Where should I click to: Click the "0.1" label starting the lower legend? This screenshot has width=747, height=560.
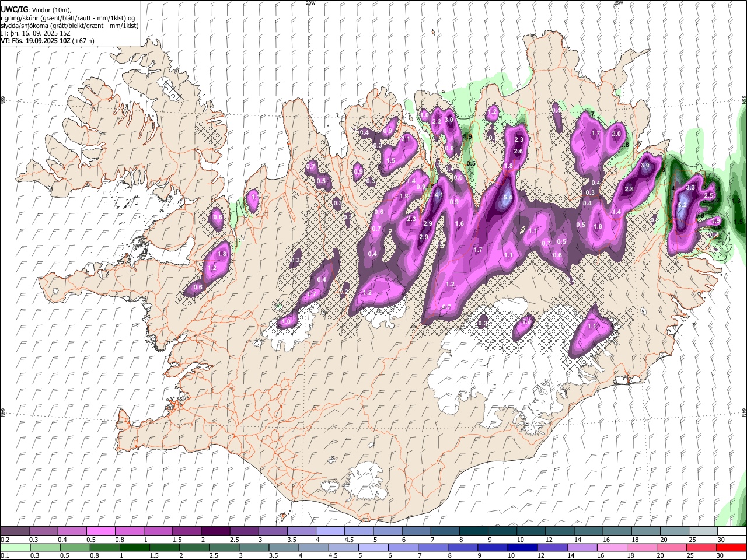point(5,555)
